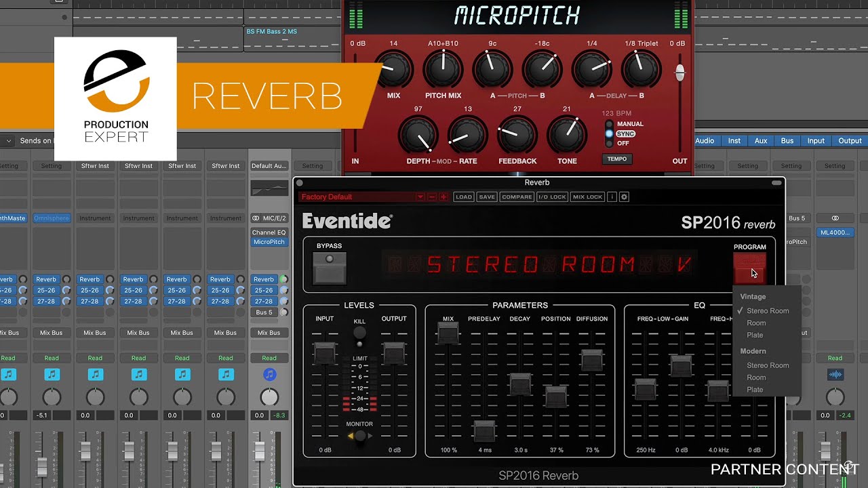Click the red PROGRAM selector button

coord(749,269)
